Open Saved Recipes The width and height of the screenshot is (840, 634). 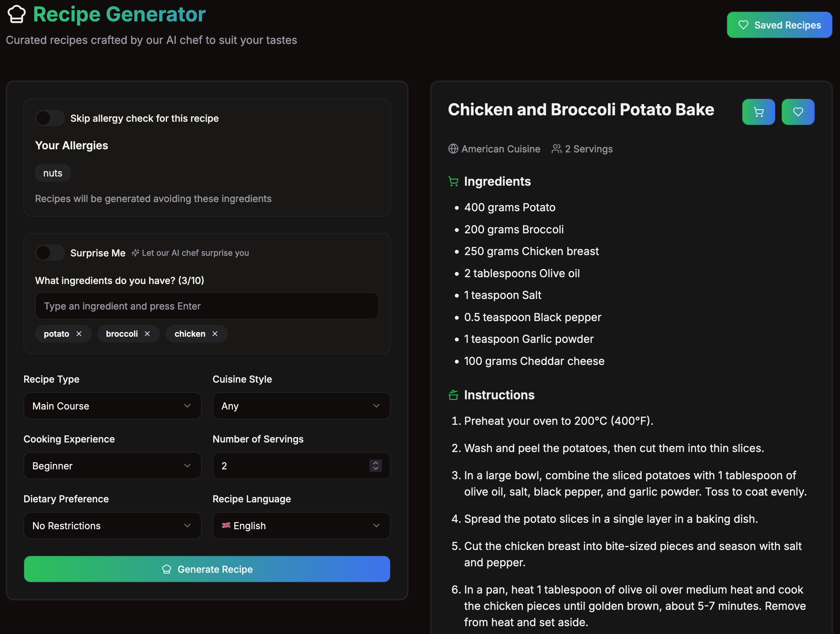tap(779, 25)
